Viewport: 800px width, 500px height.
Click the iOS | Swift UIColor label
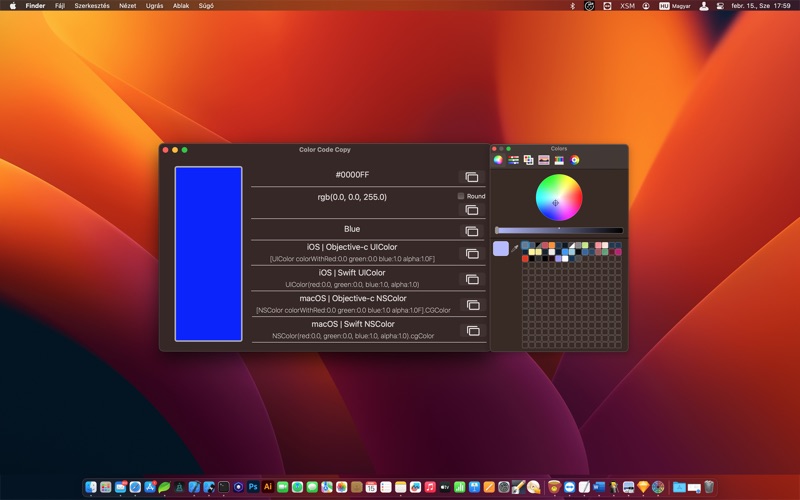click(x=352, y=273)
